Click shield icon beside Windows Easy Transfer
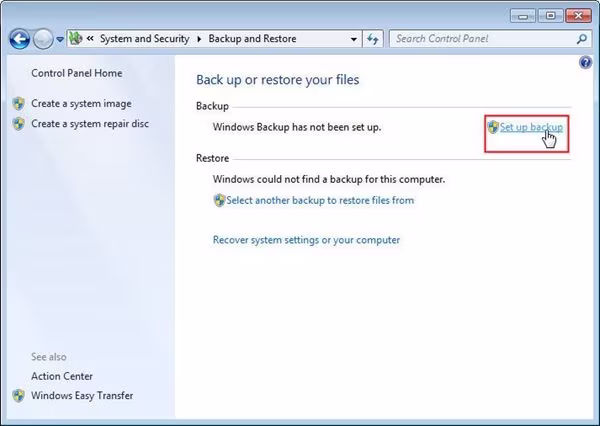 point(18,396)
